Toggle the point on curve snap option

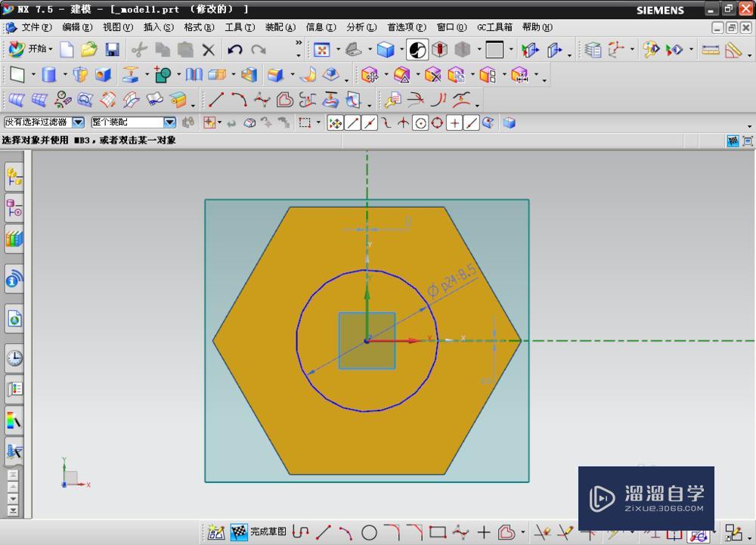click(x=471, y=123)
